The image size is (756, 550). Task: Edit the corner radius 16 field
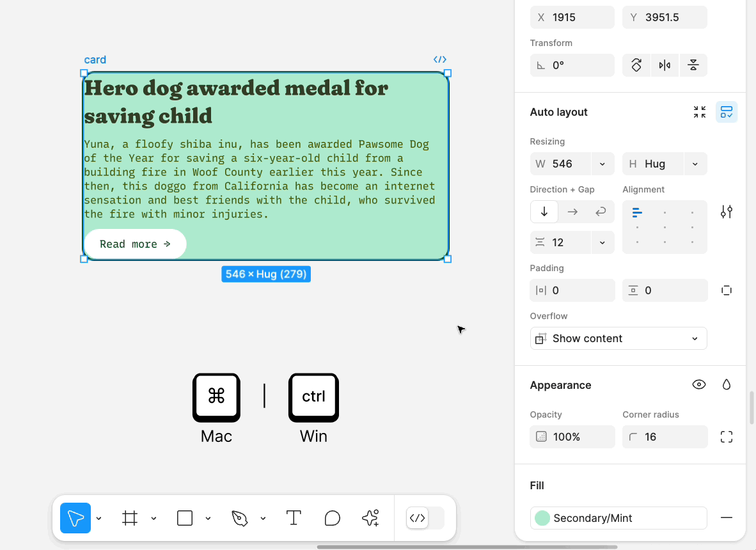[x=665, y=437]
